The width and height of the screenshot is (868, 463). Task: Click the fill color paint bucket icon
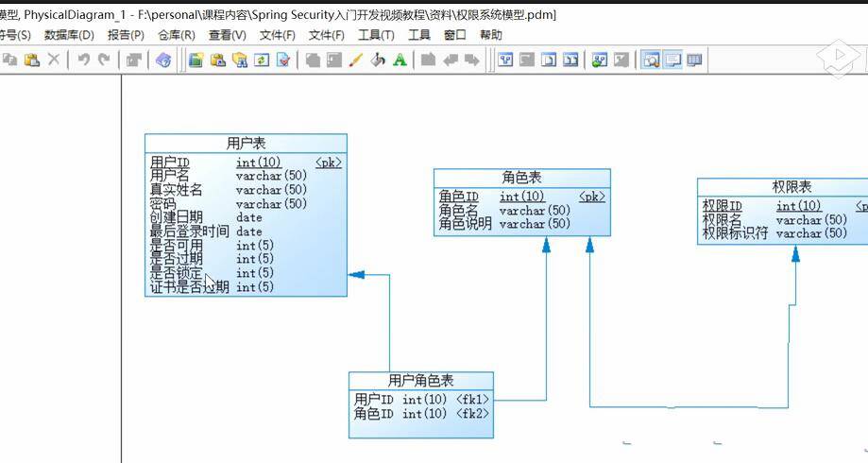(378, 60)
